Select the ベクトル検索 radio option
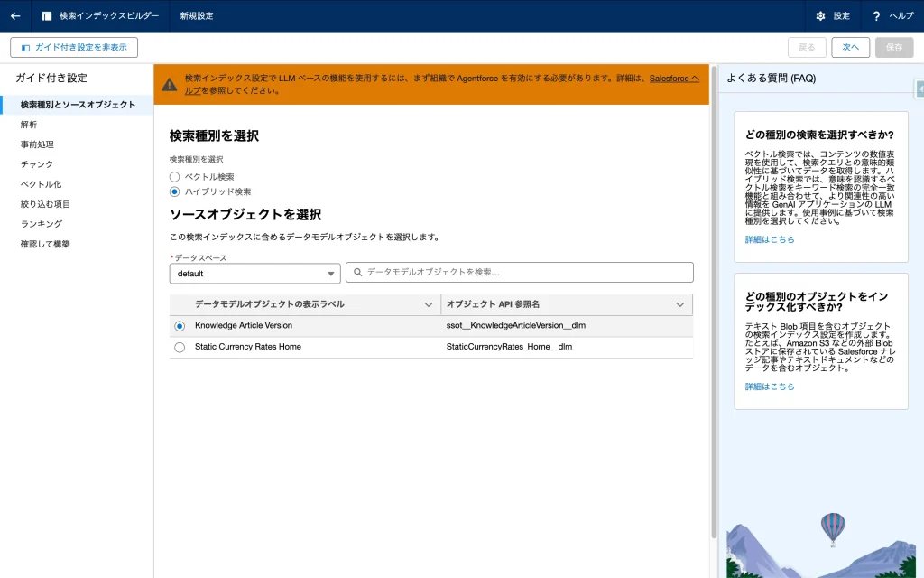This screenshot has width=924, height=578. [175, 177]
